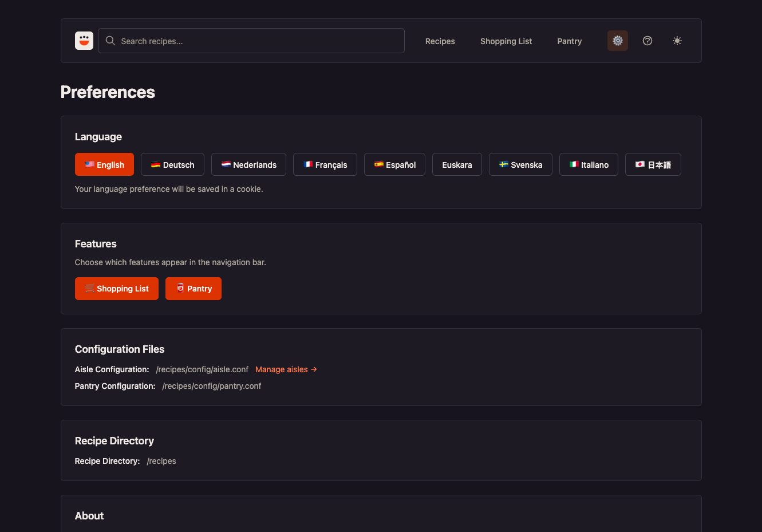The height and width of the screenshot is (532, 762).
Task: Open Shopping List in navigation bar
Action: tap(506, 41)
